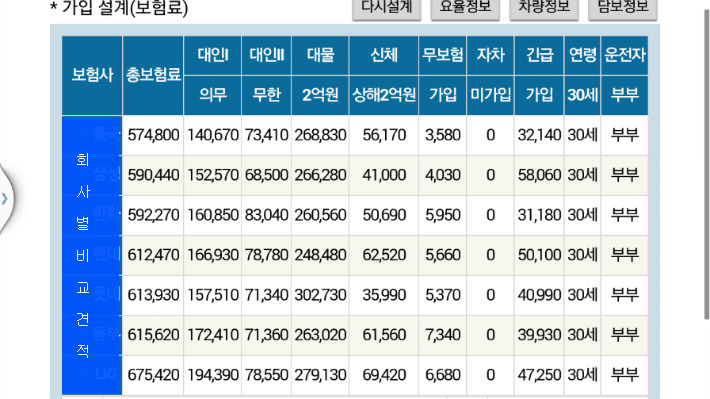Viewport: 710px width, 399px height.
Task: Click the value 140,670
Action: 213,135
